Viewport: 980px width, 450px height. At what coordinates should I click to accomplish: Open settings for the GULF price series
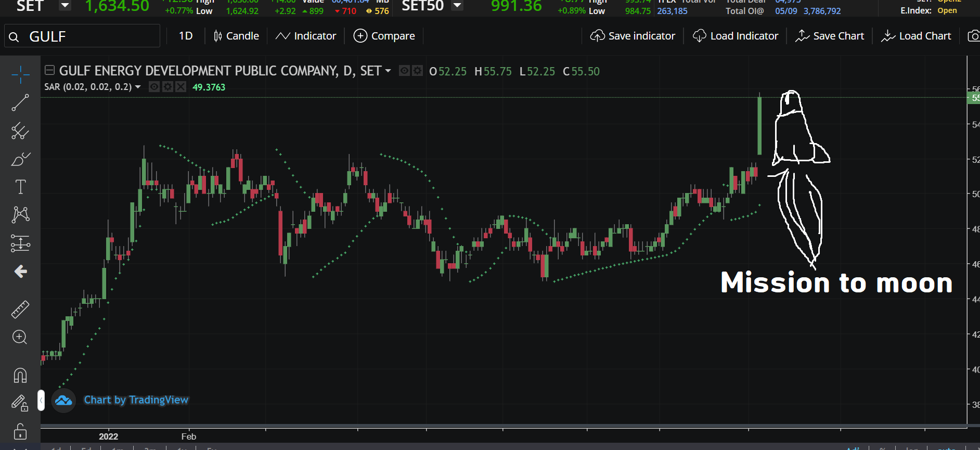(x=417, y=71)
